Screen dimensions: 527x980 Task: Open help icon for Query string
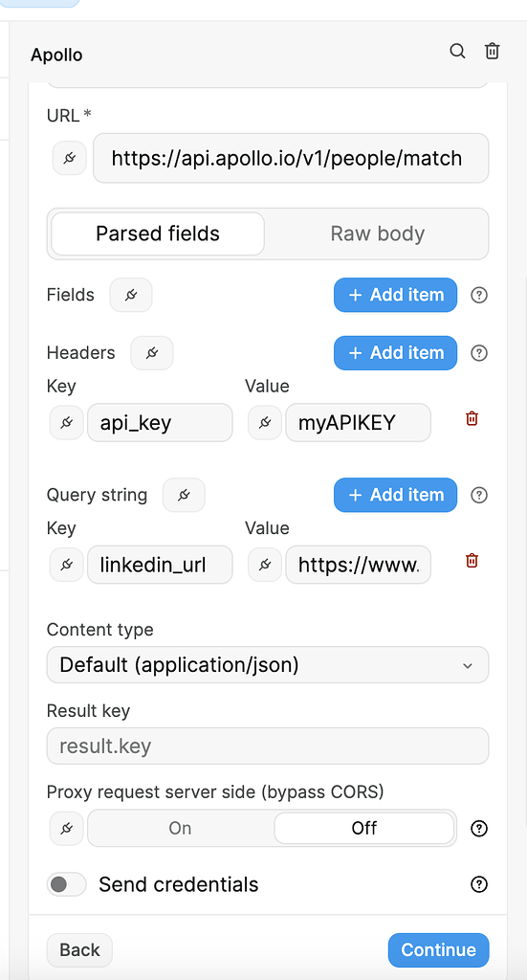pos(479,496)
